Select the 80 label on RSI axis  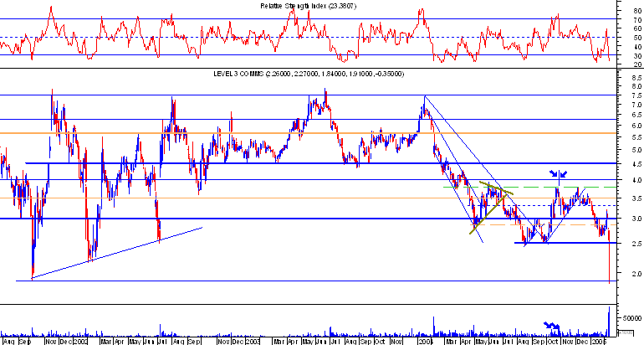tap(637, 12)
